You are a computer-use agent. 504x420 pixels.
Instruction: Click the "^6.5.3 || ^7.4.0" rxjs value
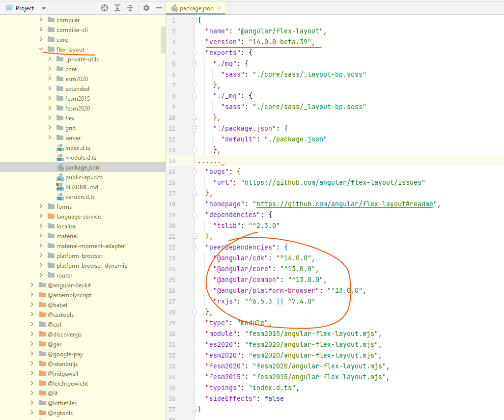pyautogui.click(x=280, y=302)
